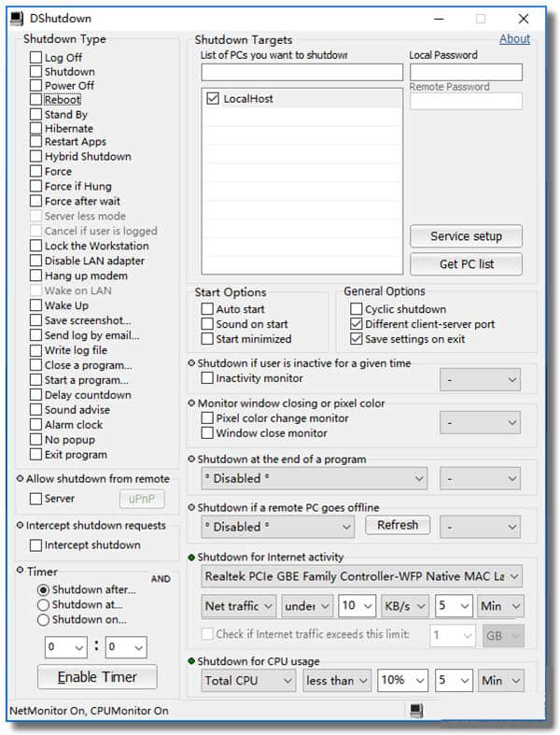Click the Local Password input field
Image resolution: width=560 pixels, height=735 pixels.
tap(467, 72)
